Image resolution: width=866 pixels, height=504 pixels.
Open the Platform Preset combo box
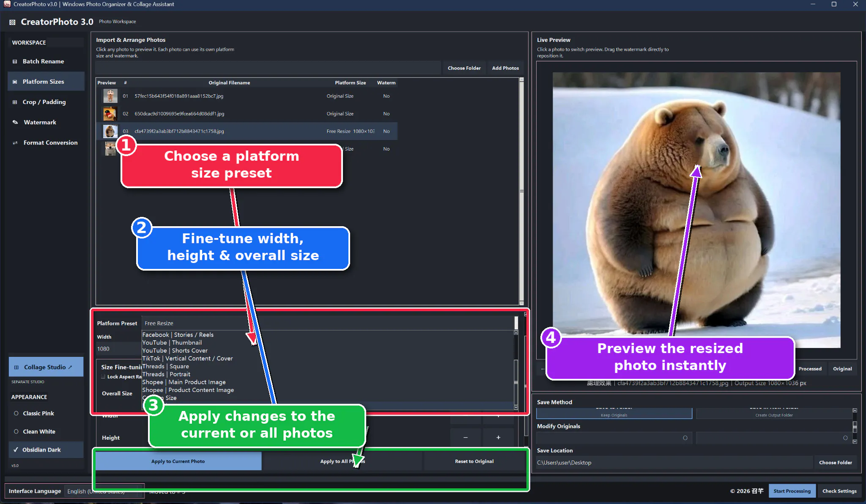click(330, 323)
